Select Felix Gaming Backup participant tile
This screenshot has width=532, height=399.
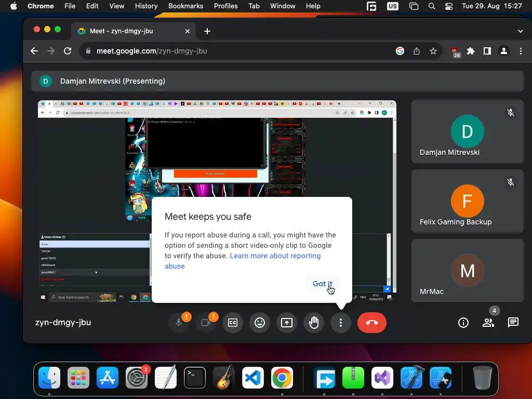point(468,201)
